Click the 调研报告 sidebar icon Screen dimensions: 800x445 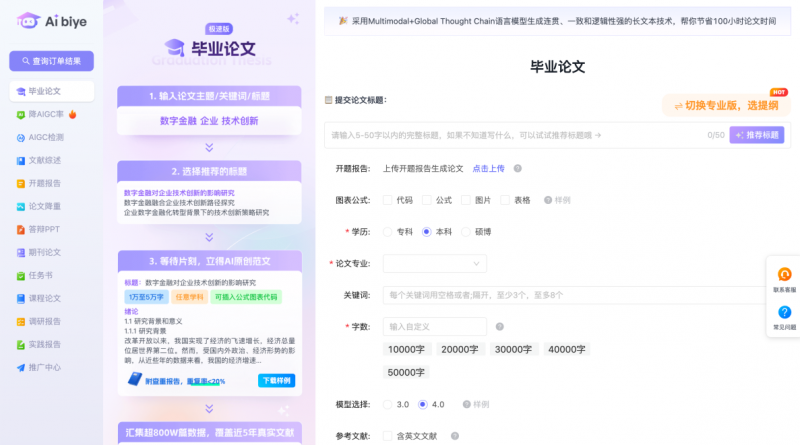[x=21, y=322]
